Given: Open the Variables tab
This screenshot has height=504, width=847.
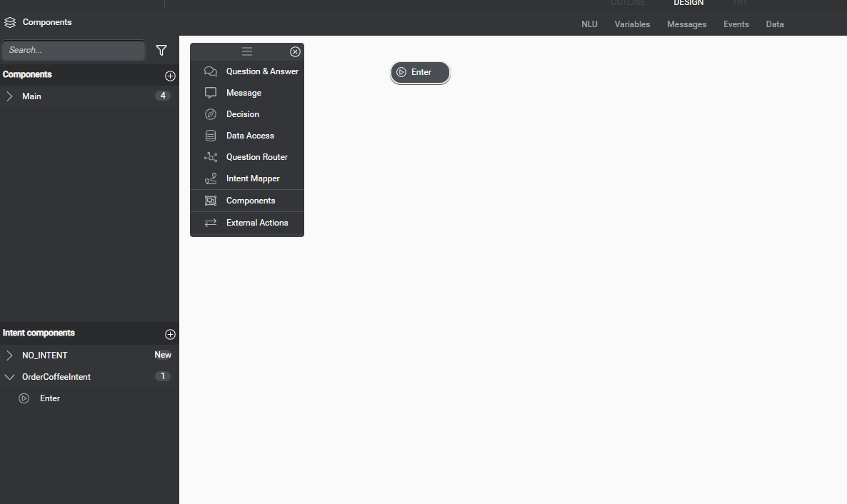Looking at the screenshot, I should [632, 24].
